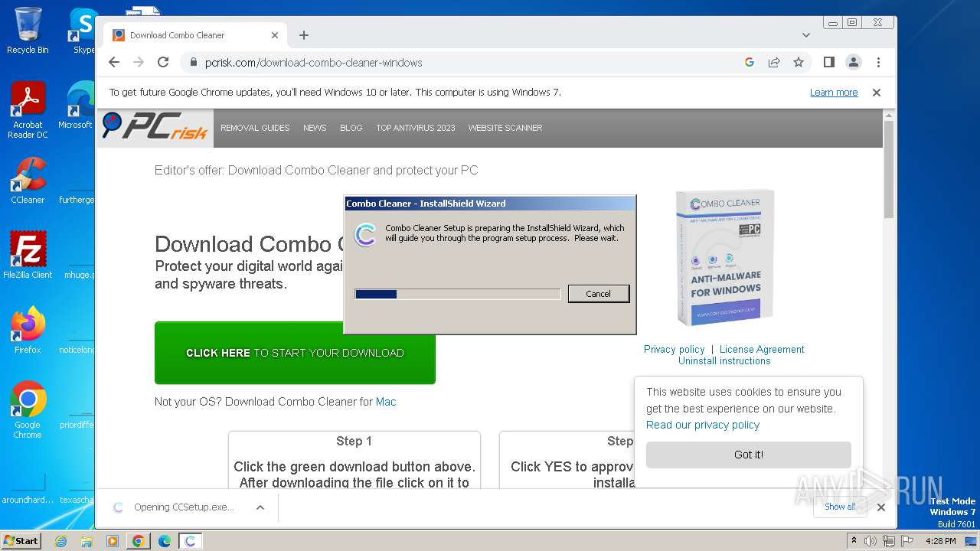Accept cookies with Got it!
This screenshot has height=551, width=980.
tap(749, 455)
